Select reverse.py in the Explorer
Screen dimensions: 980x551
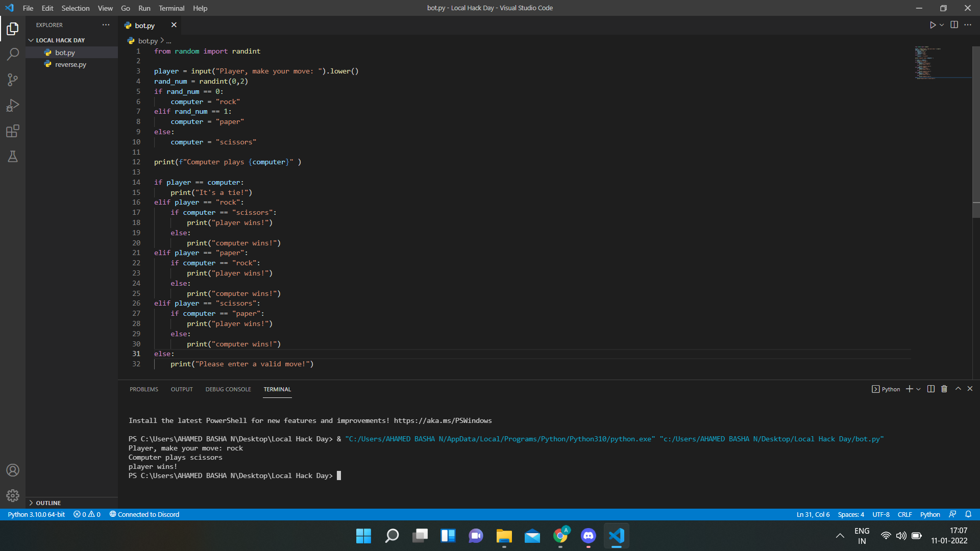click(x=70, y=64)
